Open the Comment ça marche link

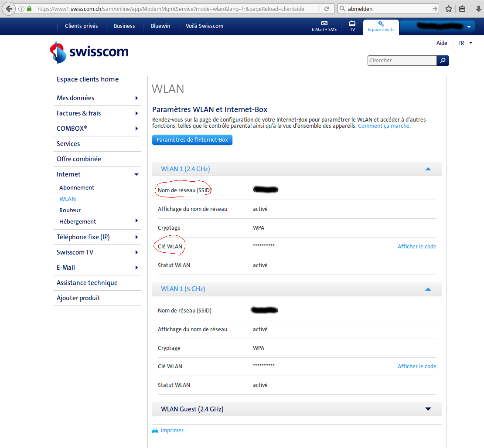click(384, 126)
